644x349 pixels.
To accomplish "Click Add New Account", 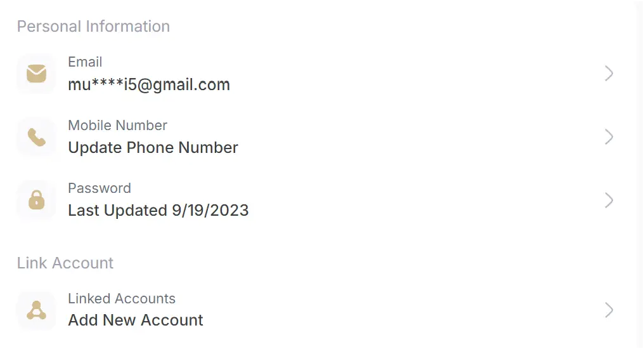I will click(136, 320).
